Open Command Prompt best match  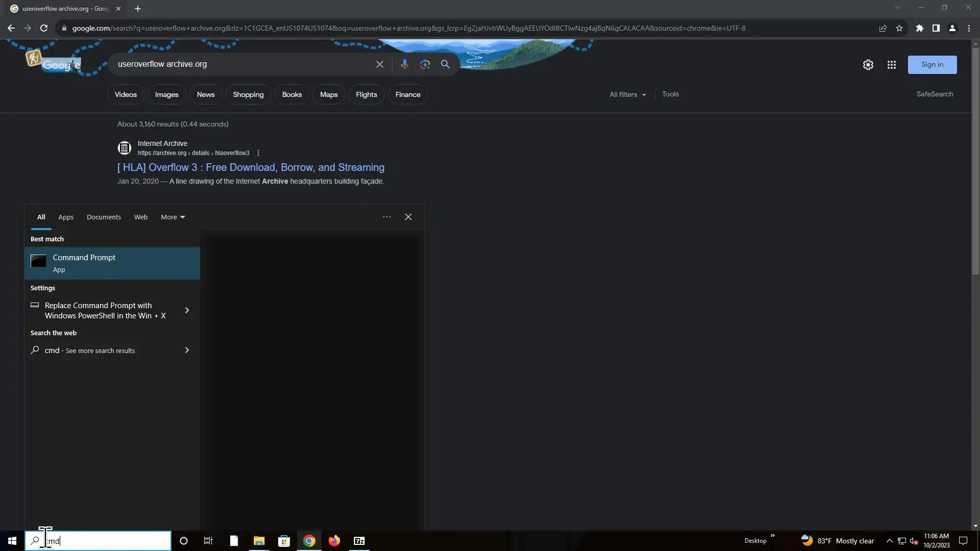tap(112, 263)
